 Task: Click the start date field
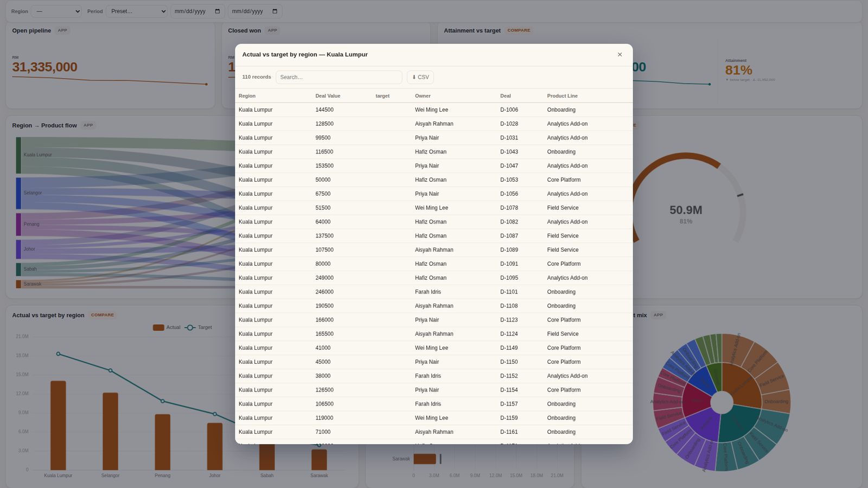click(x=197, y=11)
